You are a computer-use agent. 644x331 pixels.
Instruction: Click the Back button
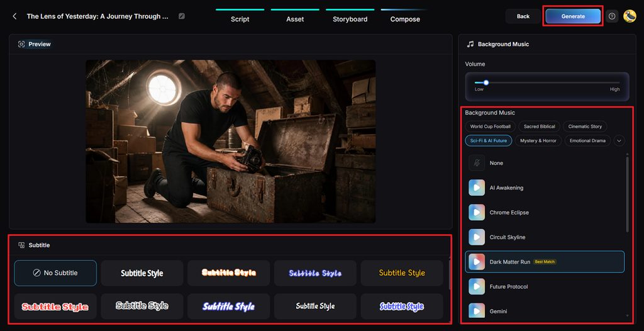click(523, 16)
